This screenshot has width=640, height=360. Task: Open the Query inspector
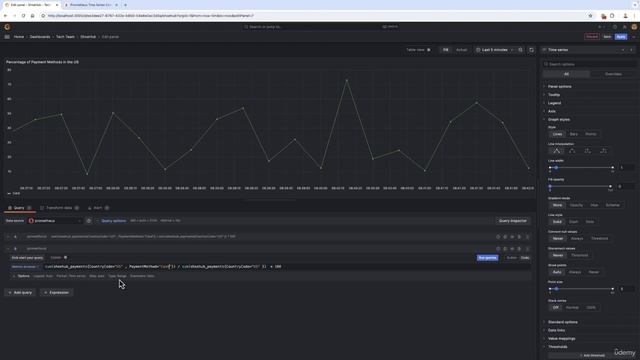(513, 221)
